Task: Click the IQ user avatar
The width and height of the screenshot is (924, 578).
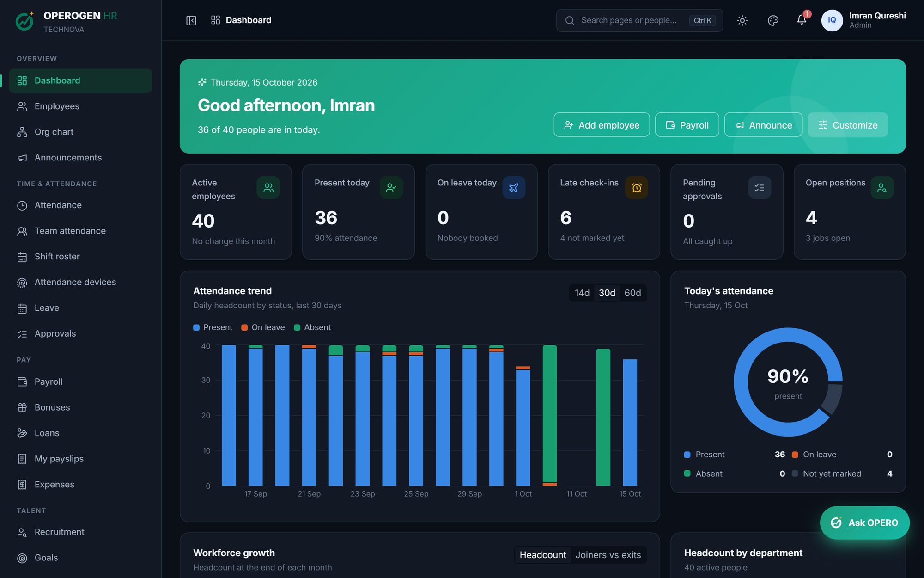Action: coord(832,20)
